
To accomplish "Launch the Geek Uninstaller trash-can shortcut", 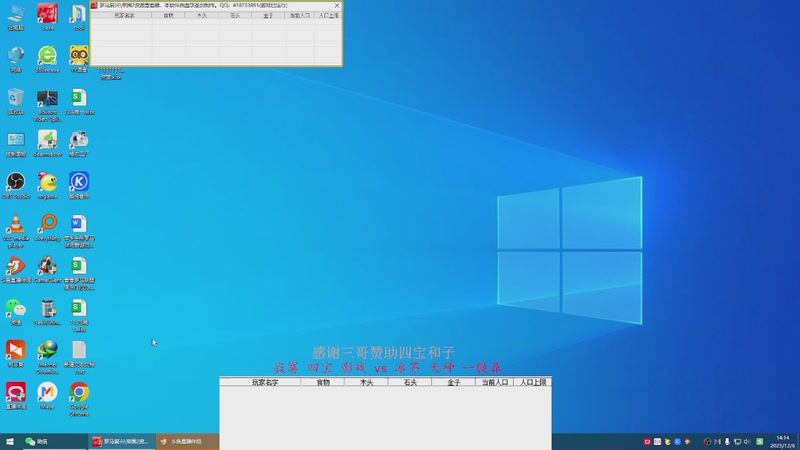I will [47, 311].
